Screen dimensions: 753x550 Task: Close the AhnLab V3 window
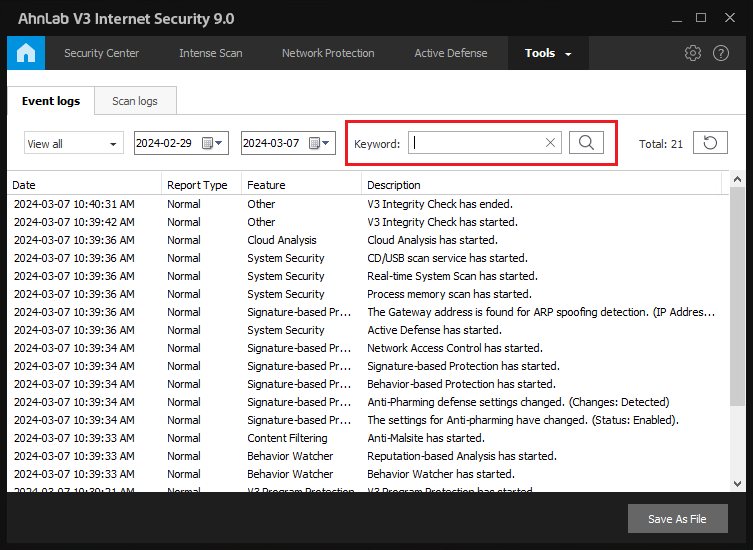click(x=730, y=18)
